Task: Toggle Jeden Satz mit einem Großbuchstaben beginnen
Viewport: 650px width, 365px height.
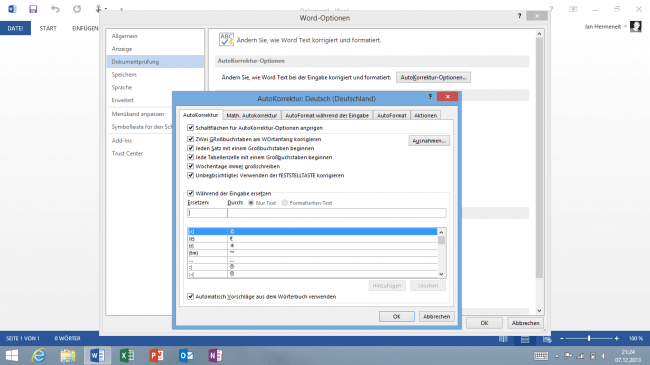Action: (x=191, y=148)
